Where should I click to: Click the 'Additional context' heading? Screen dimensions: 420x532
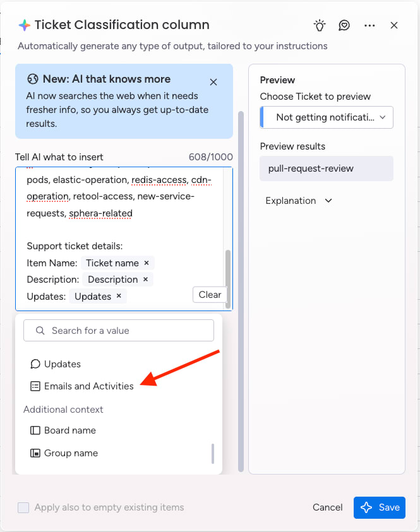click(x=63, y=410)
